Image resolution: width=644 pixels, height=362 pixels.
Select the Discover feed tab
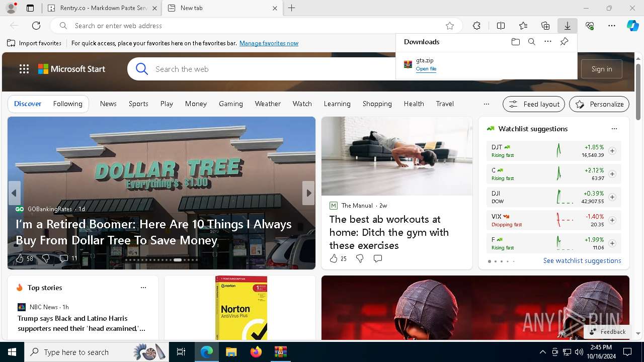[x=28, y=104]
